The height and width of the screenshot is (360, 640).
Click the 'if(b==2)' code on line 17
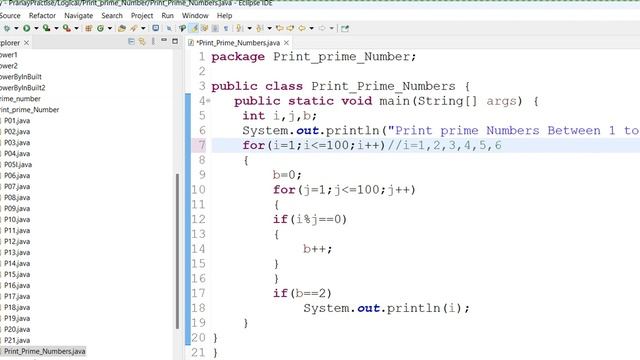click(x=302, y=293)
